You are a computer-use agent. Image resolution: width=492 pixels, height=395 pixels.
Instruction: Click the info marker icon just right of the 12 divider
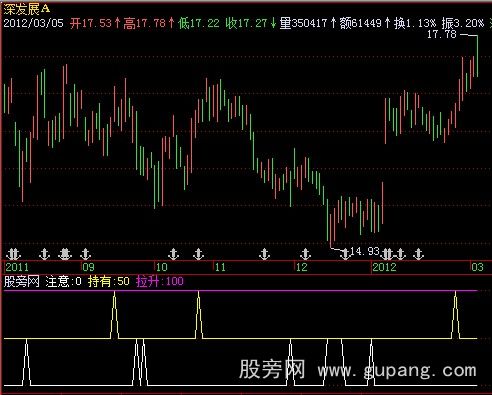305,254
